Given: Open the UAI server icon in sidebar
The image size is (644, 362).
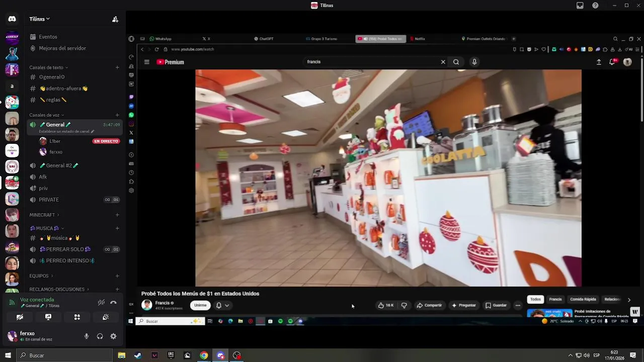Looking at the screenshot, I should (x=12, y=166).
